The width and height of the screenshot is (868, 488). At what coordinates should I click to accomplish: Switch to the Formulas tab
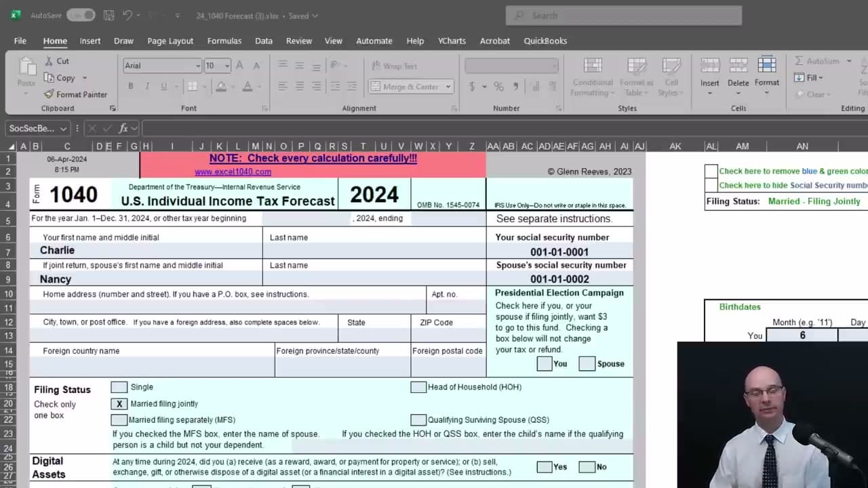224,41
